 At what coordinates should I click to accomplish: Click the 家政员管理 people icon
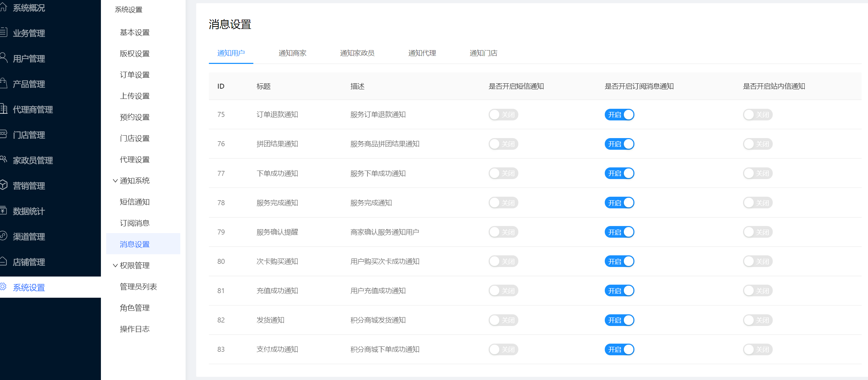(x=4, y=160)
